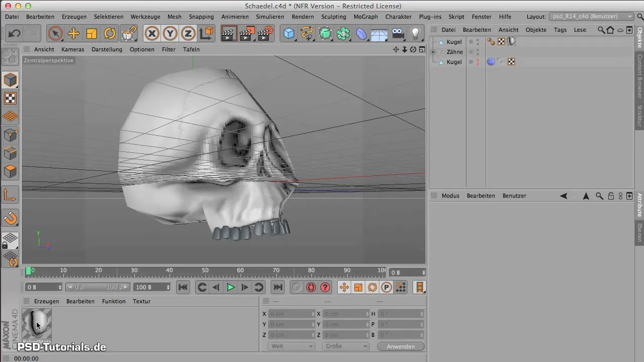Open the deformer objects icon
The height and width of the screenshot is (362, 644).
coord(361,34)
